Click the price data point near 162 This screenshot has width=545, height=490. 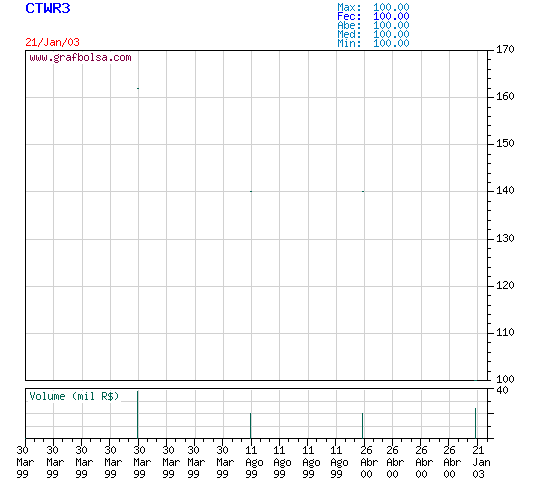pos(138,88)
